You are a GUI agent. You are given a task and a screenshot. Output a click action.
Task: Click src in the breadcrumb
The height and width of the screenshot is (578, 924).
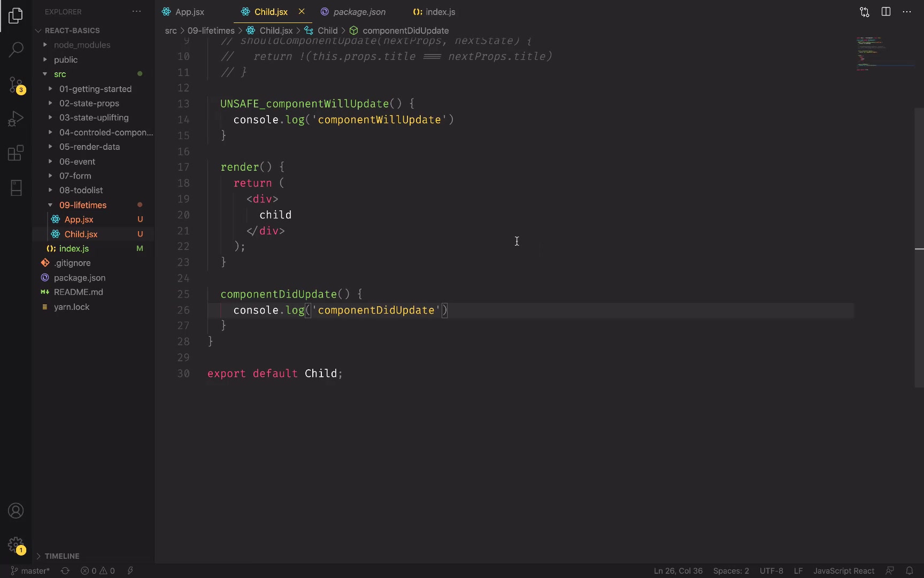[x=171, y=31]
